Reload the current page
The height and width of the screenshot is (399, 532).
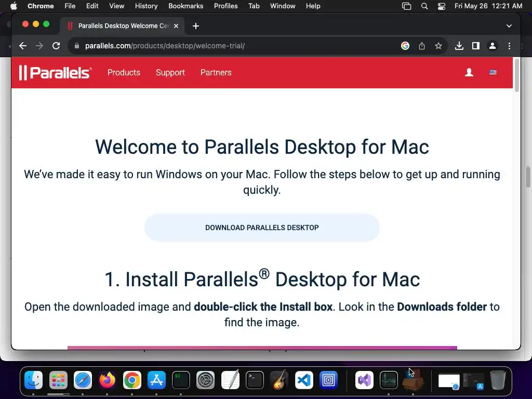(56, 46)
